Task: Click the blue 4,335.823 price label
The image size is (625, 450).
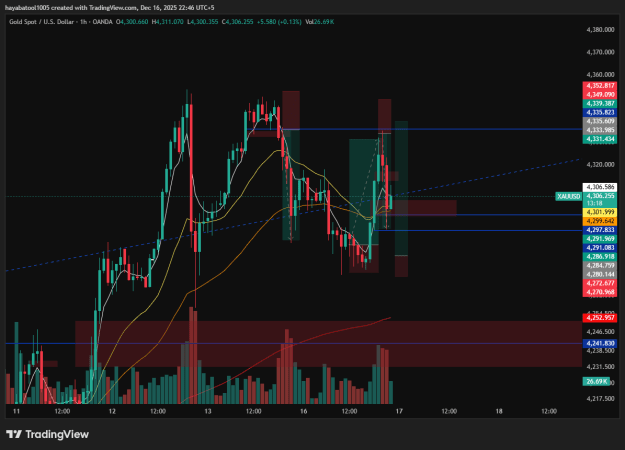Action: coord(600,112)
